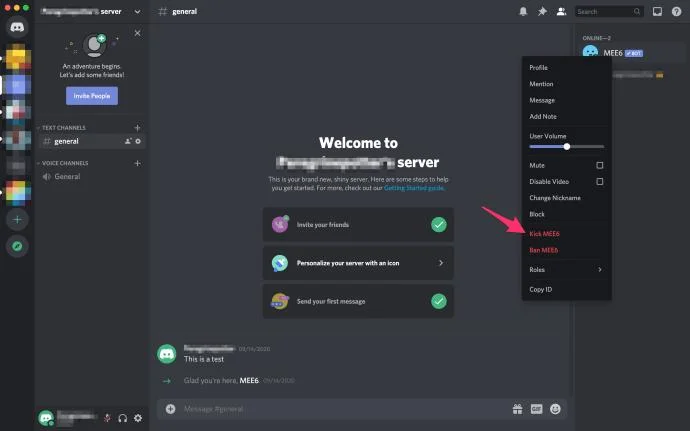Create a new text channel plus
Screen dimensions: 690x431
pos(137,128)
